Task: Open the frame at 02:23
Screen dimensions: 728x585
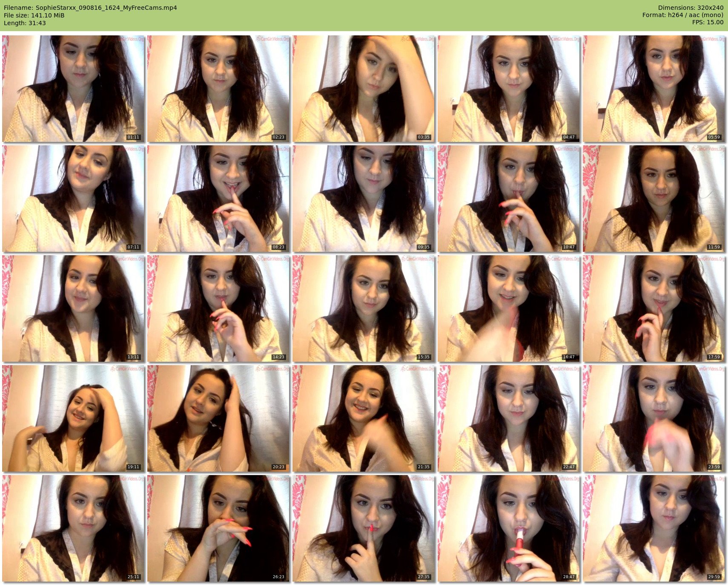Action: (218, 89)
